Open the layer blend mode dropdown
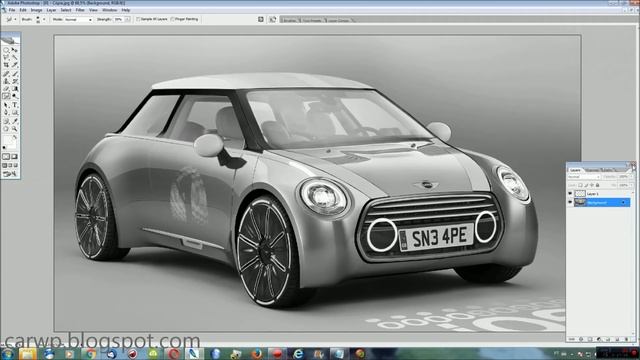640x360 pixels. coord(584,177)
